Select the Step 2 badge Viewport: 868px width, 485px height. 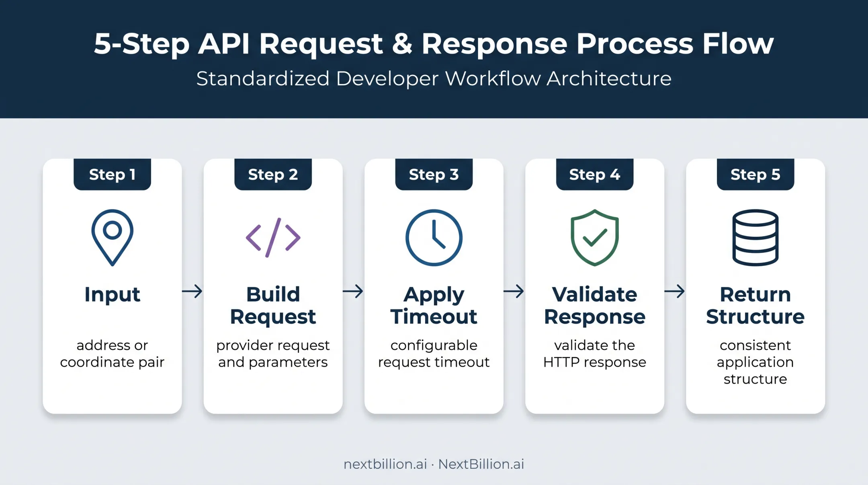point(273,174)
